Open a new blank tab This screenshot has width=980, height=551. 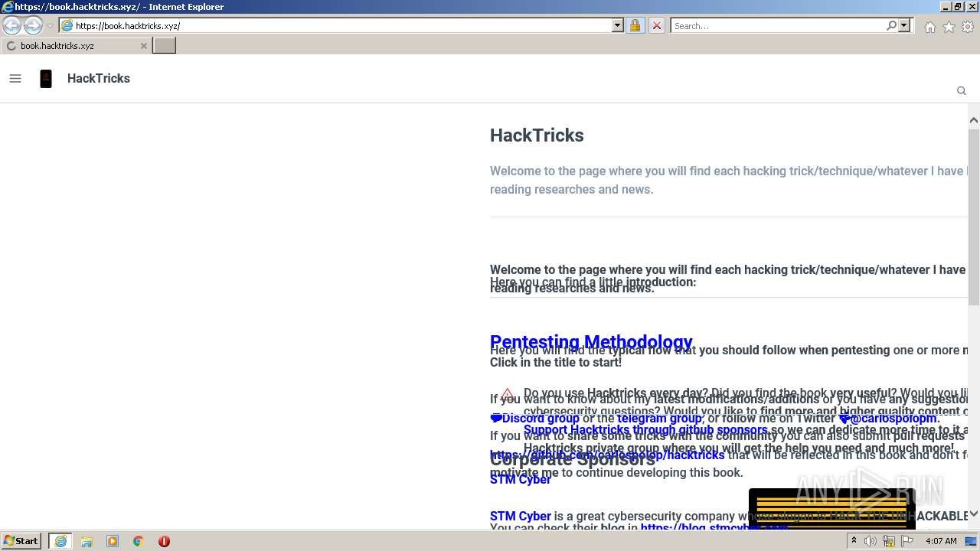coord(165,45)
